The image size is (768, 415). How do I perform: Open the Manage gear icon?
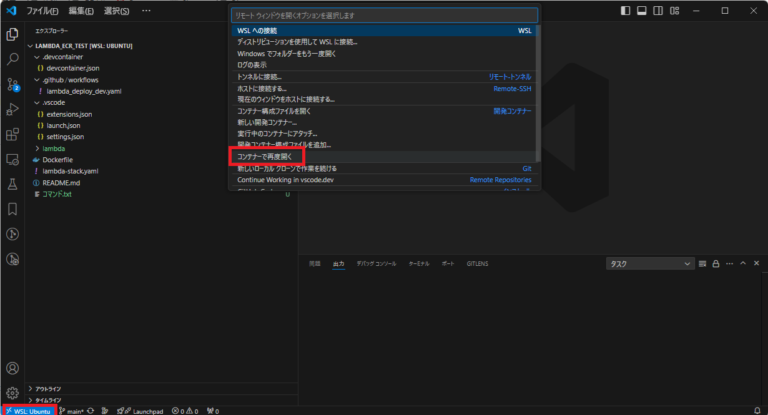point(12,392)
